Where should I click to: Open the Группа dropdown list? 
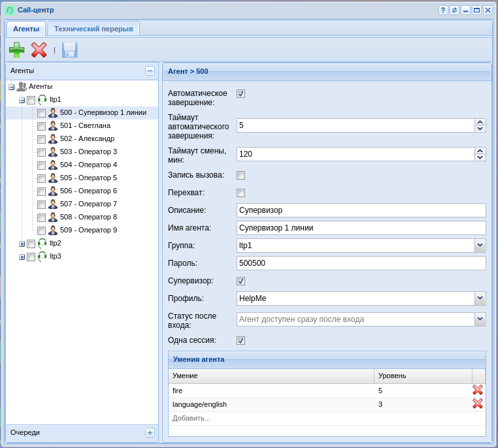coord(480,246)
